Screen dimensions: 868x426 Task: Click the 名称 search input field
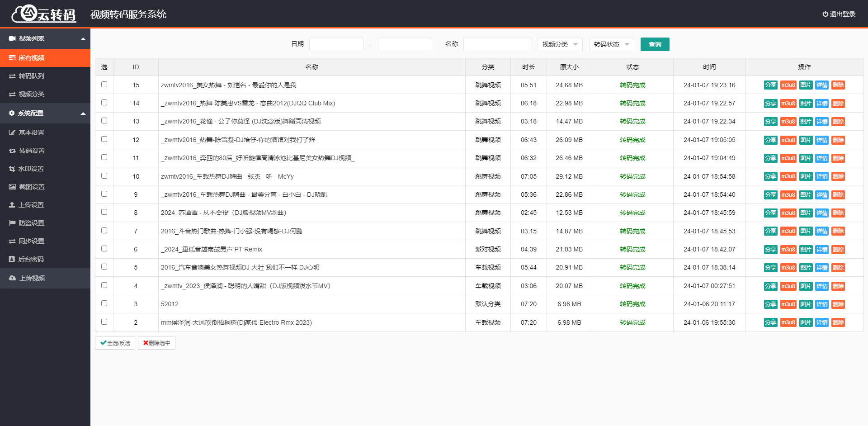(x=497, y=44)
